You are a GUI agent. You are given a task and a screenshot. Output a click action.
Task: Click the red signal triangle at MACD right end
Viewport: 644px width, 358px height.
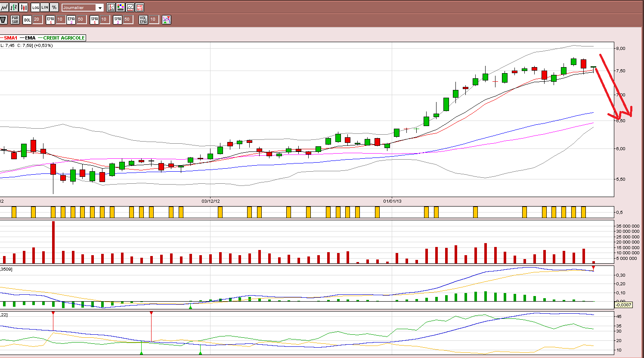click(x=593, y=268)
